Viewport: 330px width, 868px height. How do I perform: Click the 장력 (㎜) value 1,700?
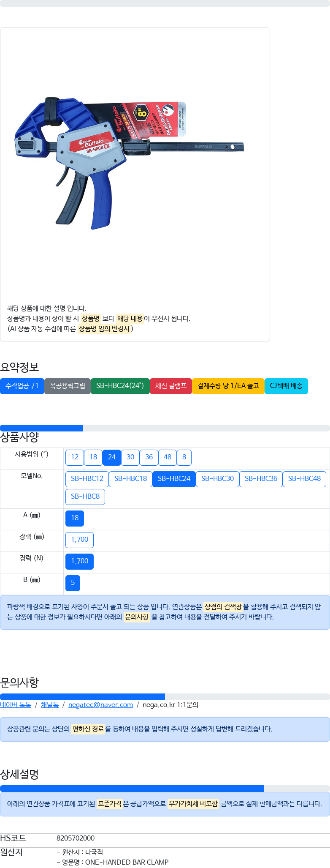(x=79, y=540)
